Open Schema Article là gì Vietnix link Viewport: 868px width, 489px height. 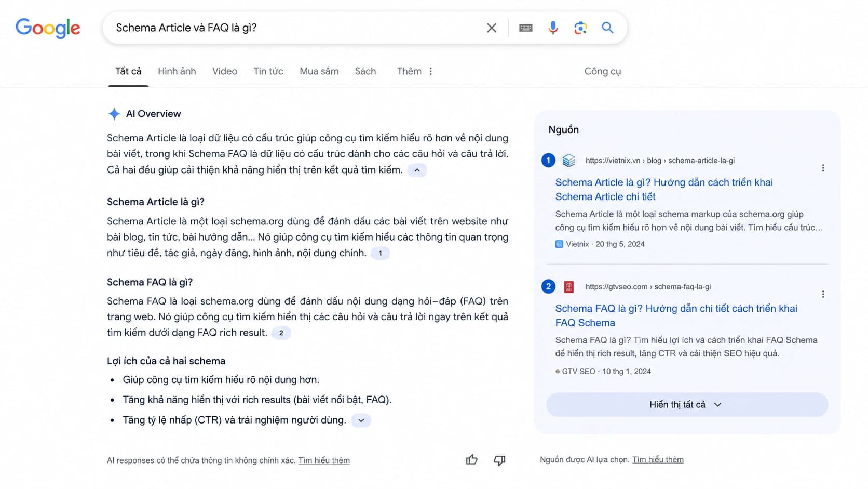coord(664,190)
